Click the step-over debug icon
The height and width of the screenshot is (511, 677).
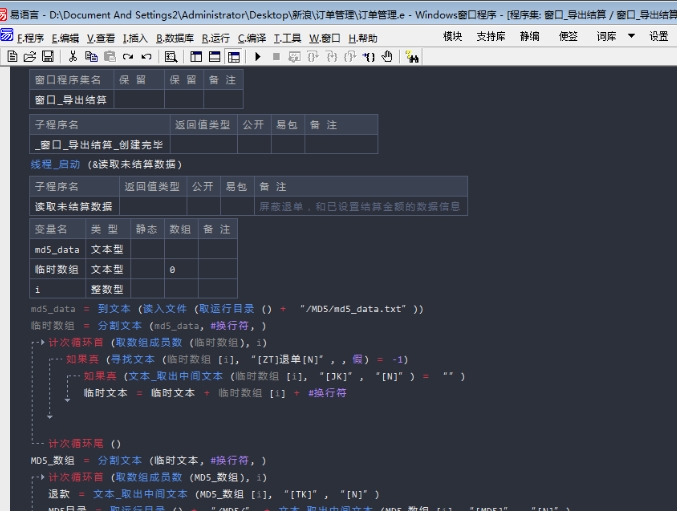(x=313, y=57)
